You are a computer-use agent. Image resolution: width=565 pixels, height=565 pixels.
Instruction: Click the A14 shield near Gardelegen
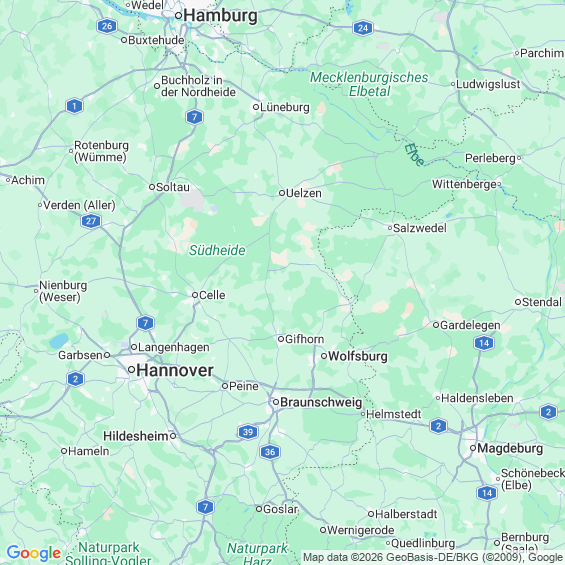(x=484, y=343)
